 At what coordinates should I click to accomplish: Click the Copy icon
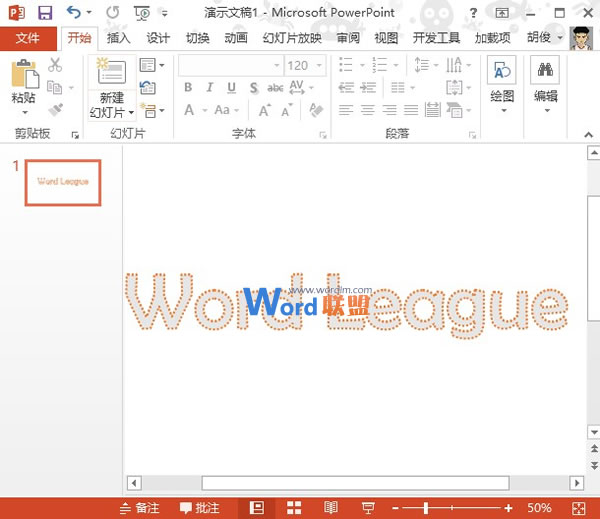[x=54, y=88]
